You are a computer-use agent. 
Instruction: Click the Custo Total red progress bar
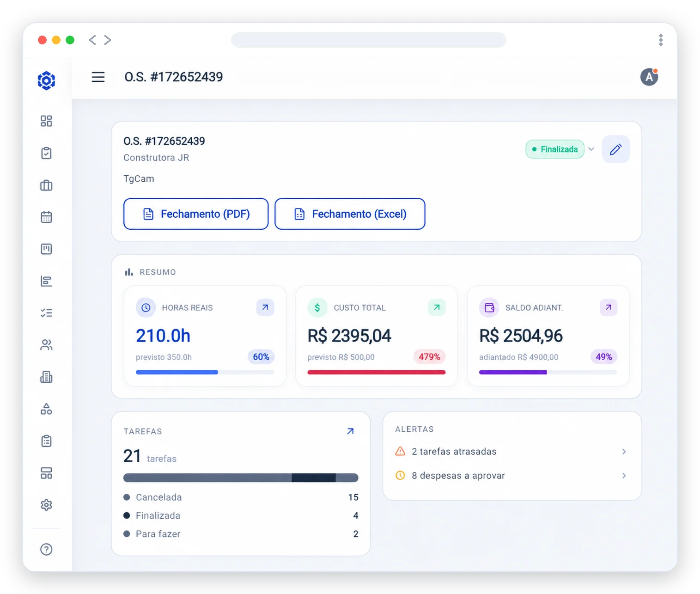pyautogui.click(x=377, y=372)
